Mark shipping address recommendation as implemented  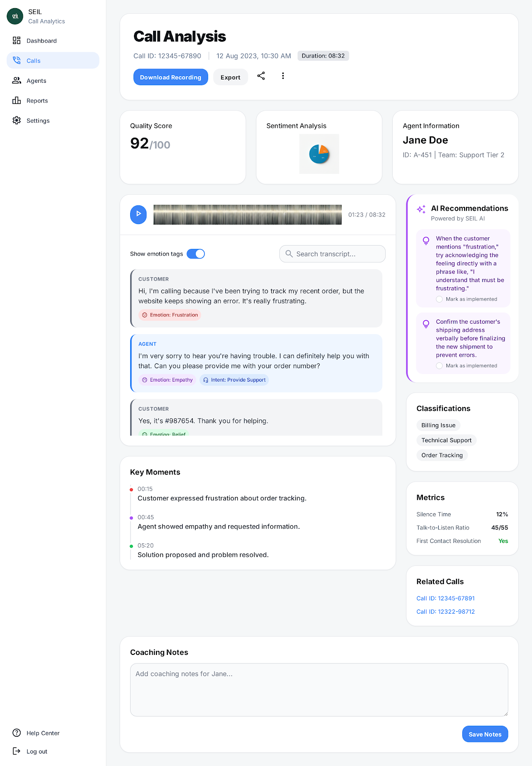[439, 366]
